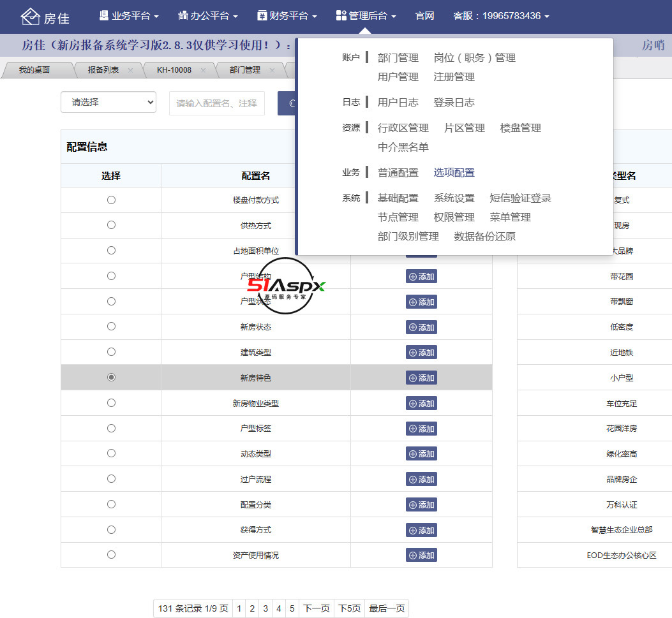Click 添加 button for 动态类型 row

click(421, 453)
